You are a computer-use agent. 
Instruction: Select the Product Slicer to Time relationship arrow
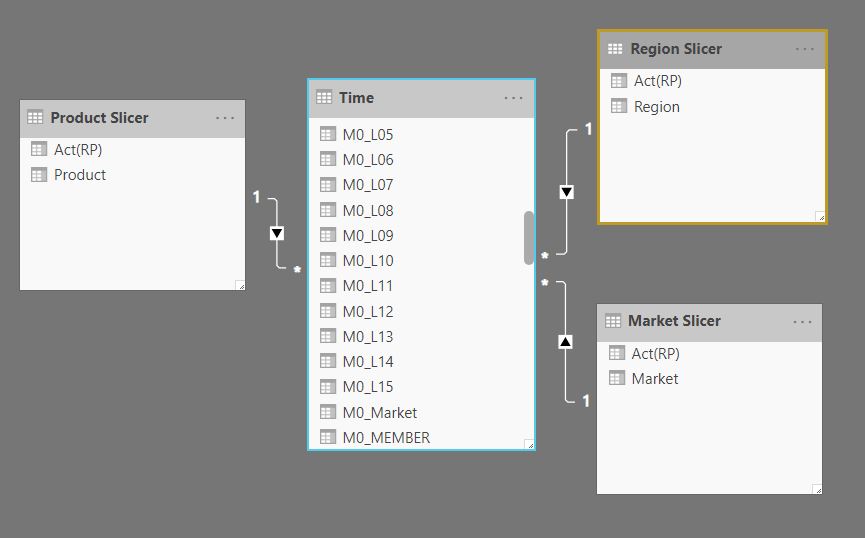click(x=277, y=233)
